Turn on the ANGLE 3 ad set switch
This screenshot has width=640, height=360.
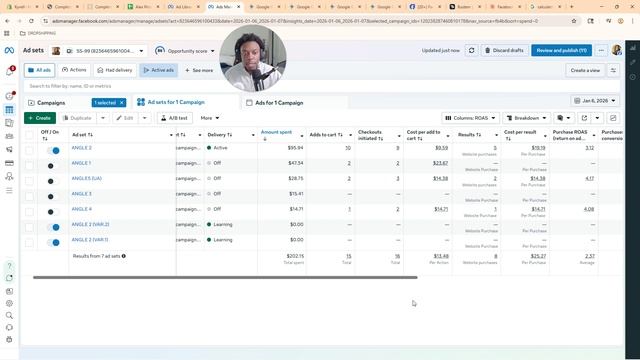[53, 196]
